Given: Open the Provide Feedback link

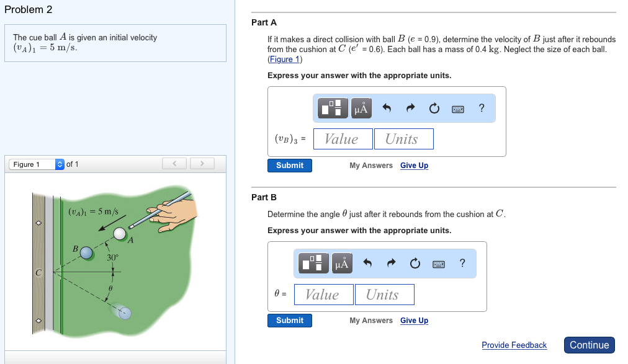Looking at the screenshot, I should coord(514,345).
